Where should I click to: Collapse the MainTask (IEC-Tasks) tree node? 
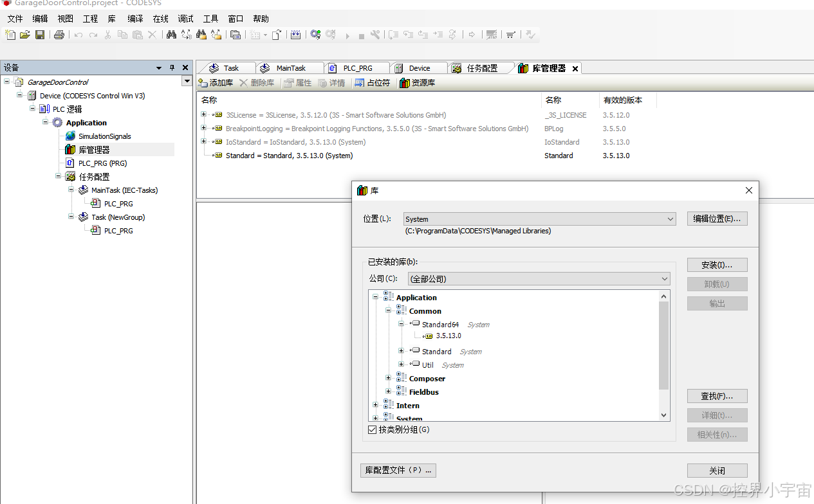tap(71, 190)
